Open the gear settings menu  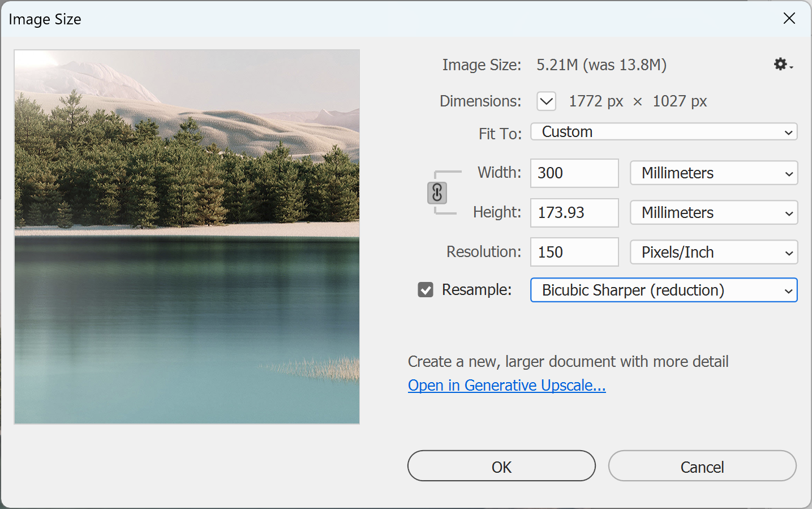(783, 65)
